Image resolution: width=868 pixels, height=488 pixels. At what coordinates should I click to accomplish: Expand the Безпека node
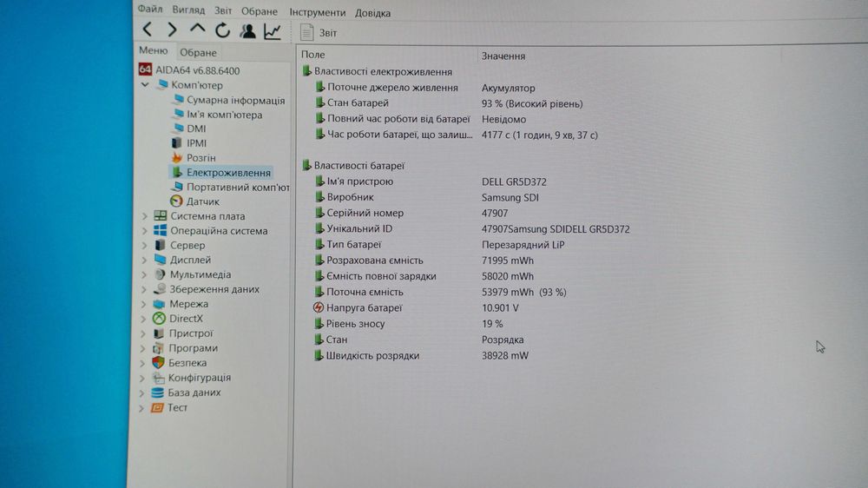(141, 363)
